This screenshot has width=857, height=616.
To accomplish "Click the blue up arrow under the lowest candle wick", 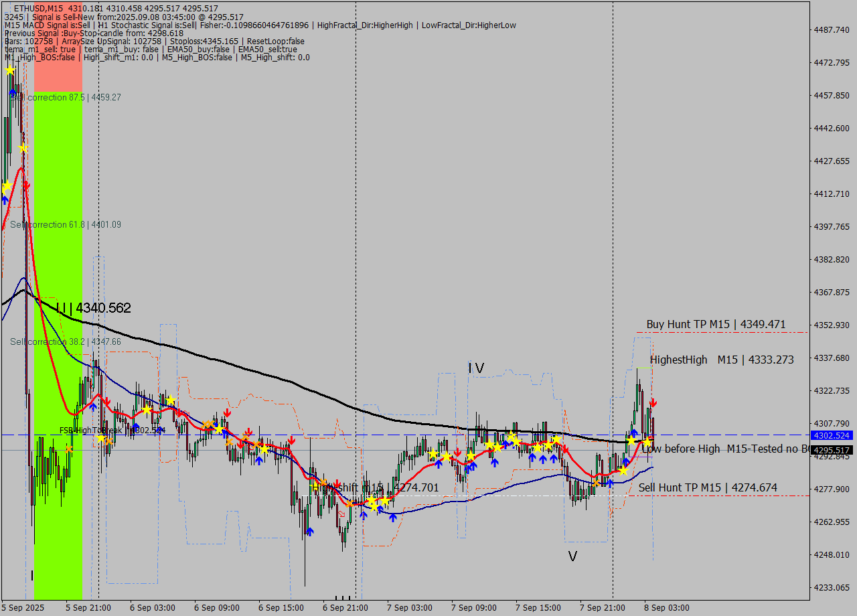I will 309,532.
